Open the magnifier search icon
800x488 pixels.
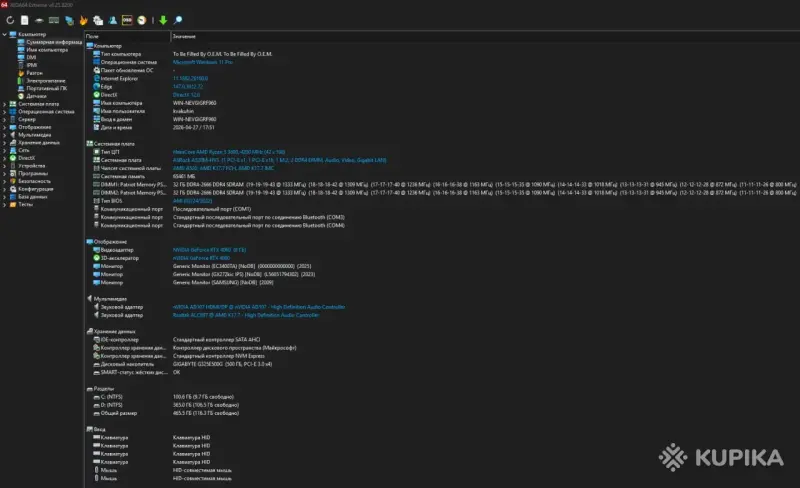178,20
